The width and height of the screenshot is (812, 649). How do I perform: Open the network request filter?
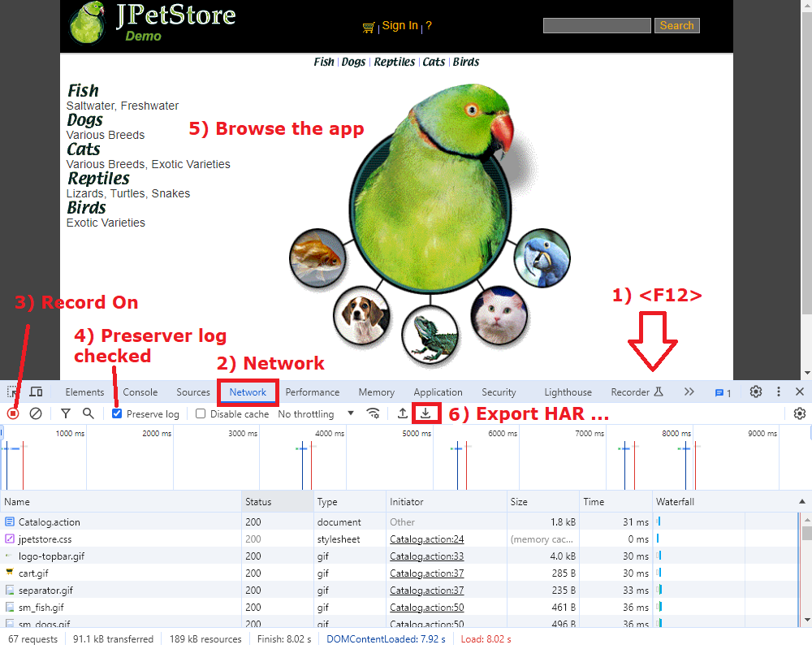click(x=65, y=413)
